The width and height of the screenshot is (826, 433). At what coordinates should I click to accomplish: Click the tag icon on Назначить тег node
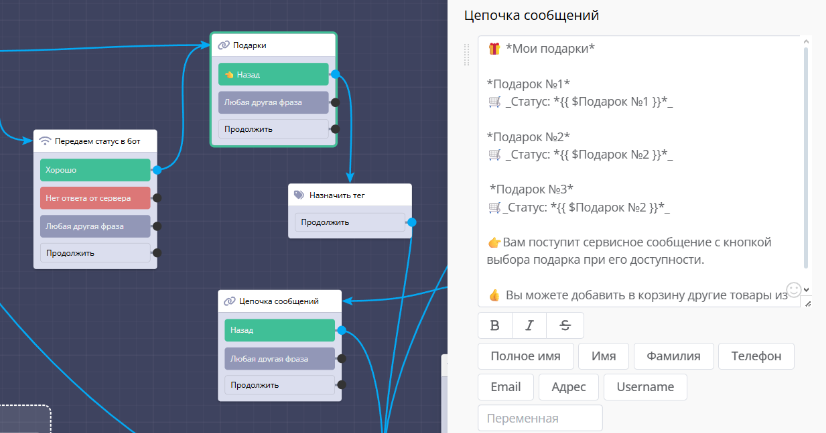(x=299, y=196)
